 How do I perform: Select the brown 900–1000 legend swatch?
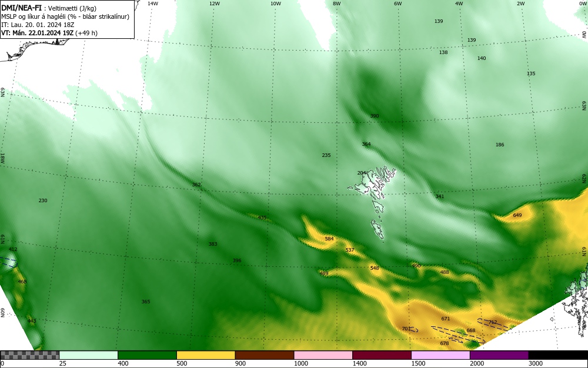[265, 355]
